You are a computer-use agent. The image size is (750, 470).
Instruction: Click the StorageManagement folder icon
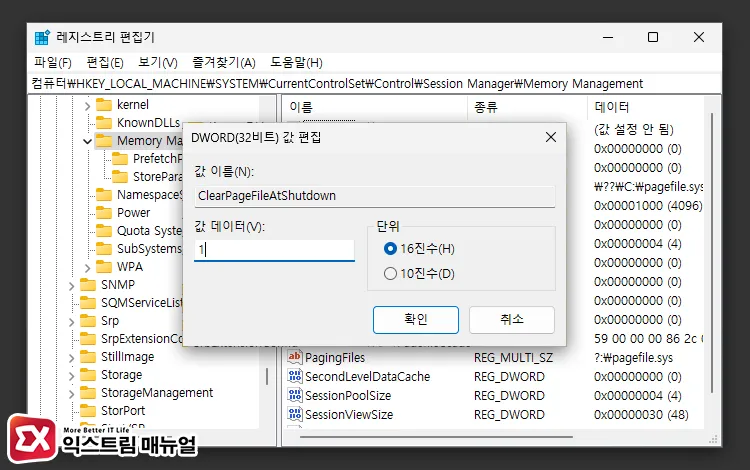coord(88,393)
